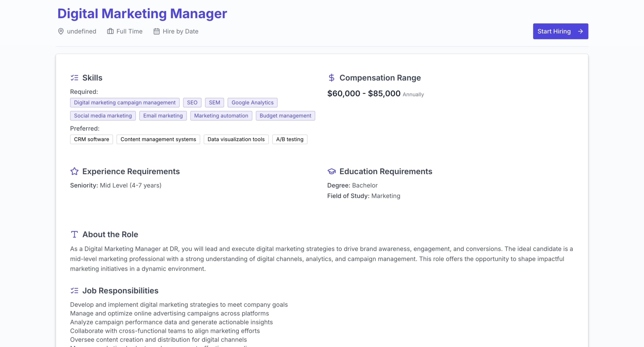Select the SEM skill tag
The image size is (644, 347).
tap(214, 103)
